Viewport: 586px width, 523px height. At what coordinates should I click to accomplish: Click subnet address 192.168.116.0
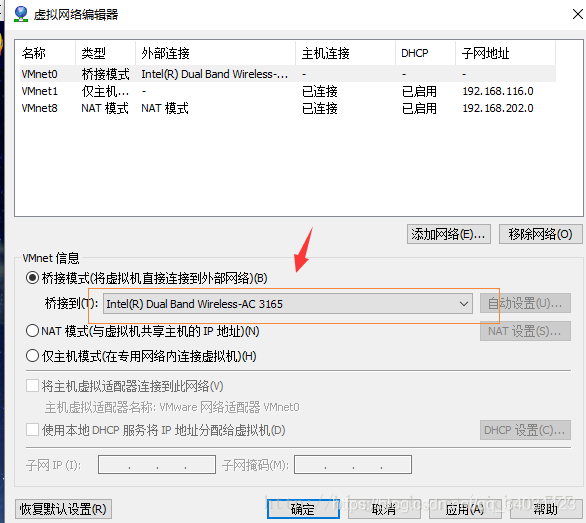coord(498,91)
